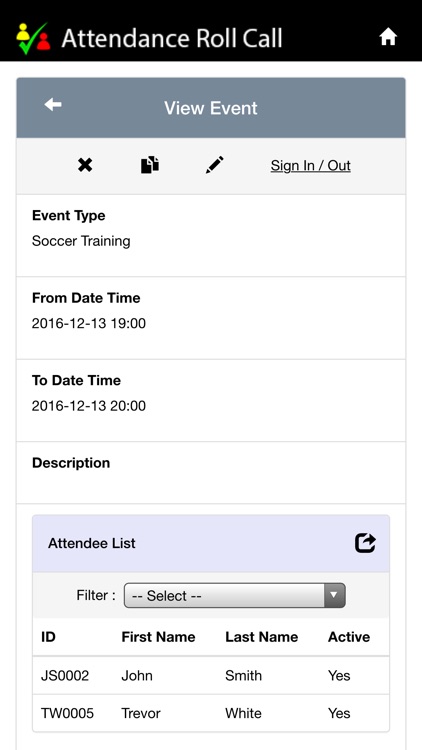Viewport: 422px width, 750px height.
Task: Sort by the ID column header
Action: pos(48,637)
